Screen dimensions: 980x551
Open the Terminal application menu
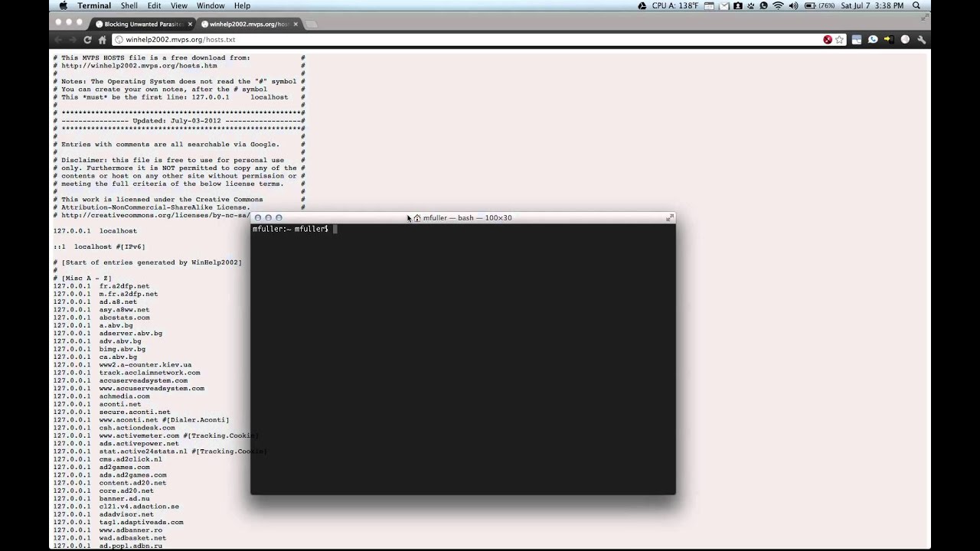point(94,5)
